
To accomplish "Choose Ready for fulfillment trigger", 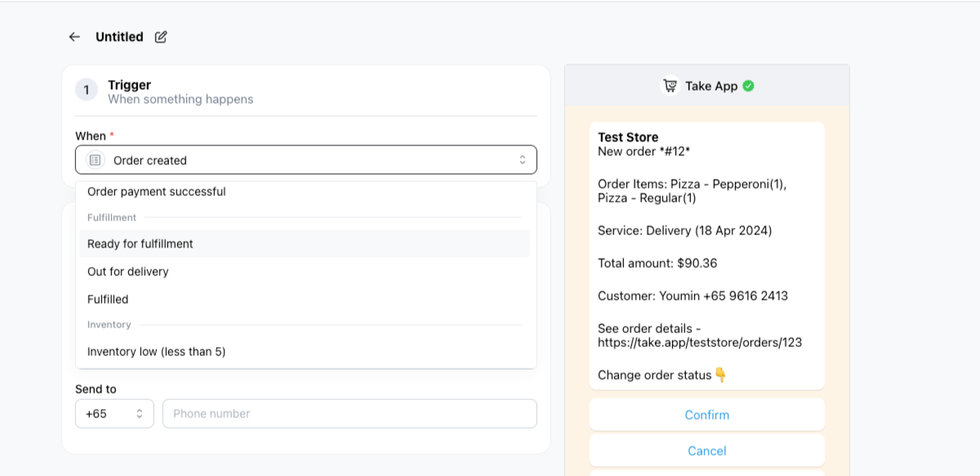I will (305, 244).
